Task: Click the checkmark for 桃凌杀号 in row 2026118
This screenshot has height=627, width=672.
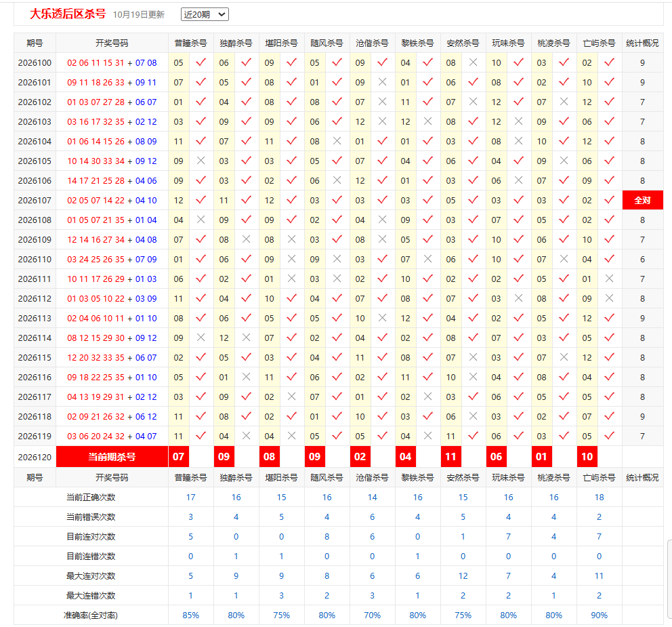Action: 564,416
